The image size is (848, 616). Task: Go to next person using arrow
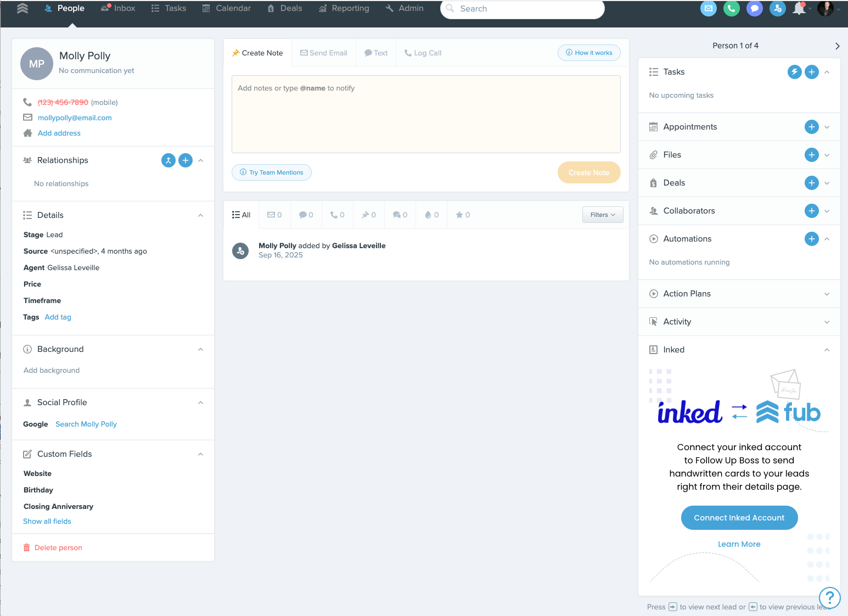(837, 46)
